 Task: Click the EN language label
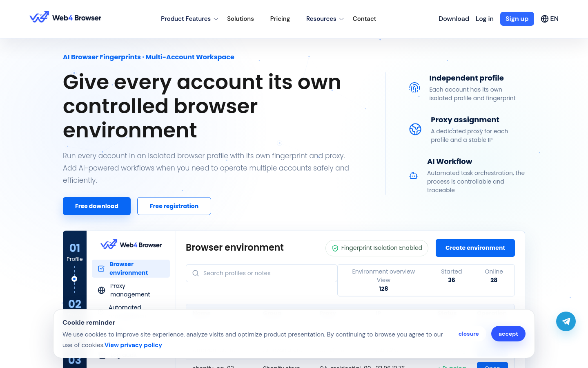[554, 19]
